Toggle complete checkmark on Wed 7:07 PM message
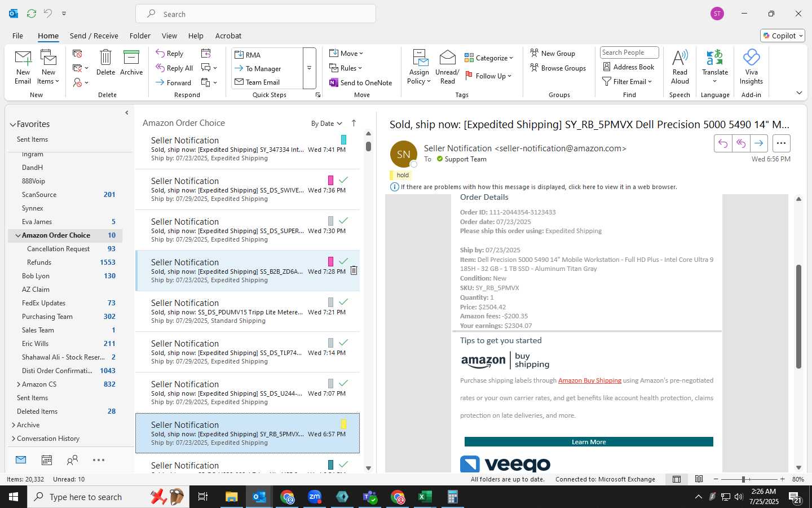The width and height of the screenshot is (812, 508). (x=343, y=383)
